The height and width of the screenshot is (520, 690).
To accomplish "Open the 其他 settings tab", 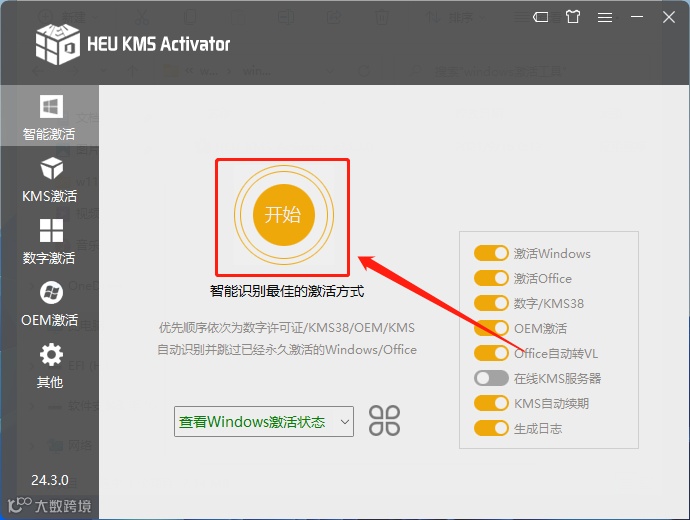I will [x=49, y=365].
